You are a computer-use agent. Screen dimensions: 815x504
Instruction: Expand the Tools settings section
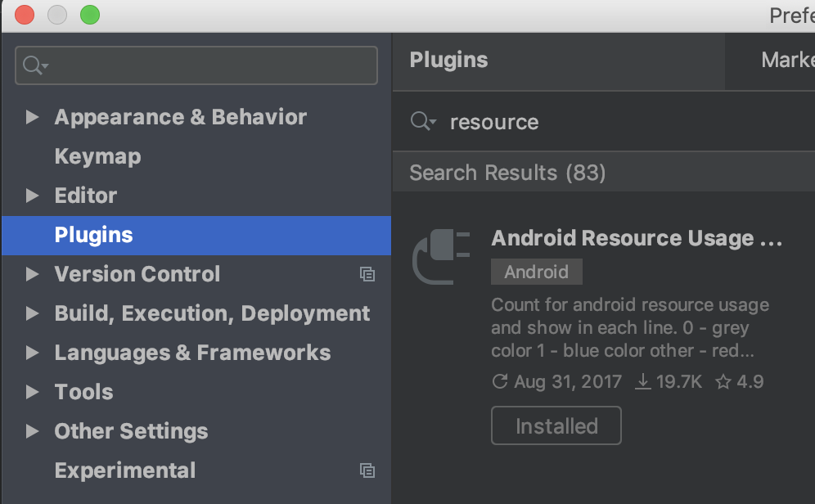coord(33,392)
